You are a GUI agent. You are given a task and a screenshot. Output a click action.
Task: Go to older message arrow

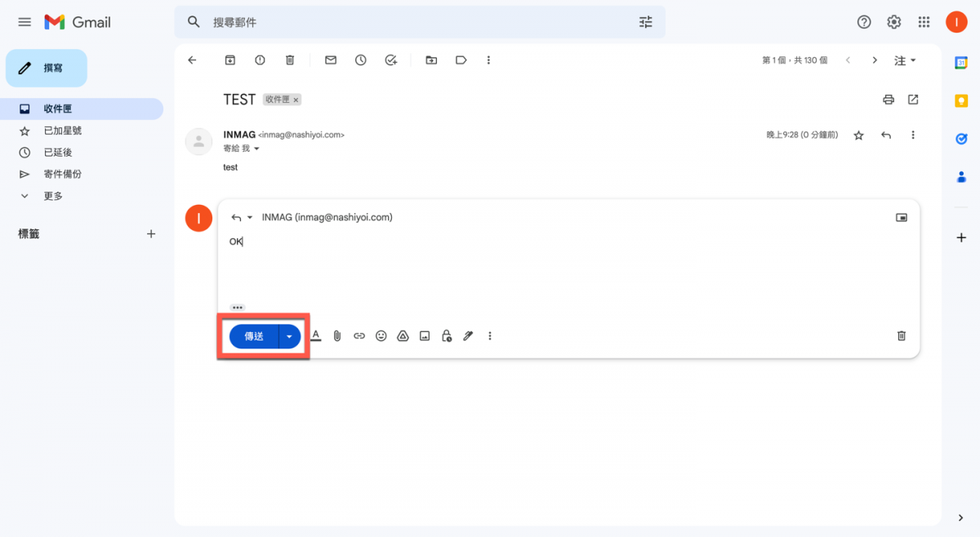(875, 60)
